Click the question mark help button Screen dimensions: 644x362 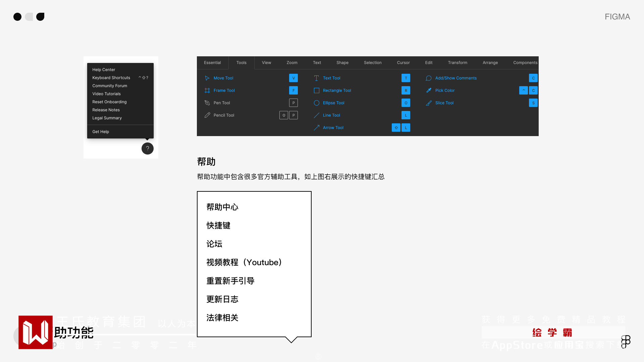(x=147, y=148)
